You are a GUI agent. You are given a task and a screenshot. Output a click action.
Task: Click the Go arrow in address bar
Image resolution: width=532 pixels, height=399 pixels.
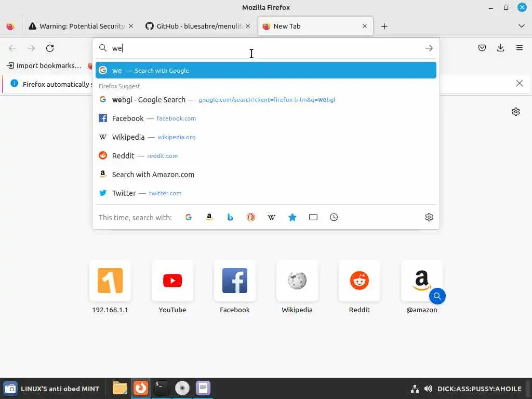[x=429, y=48]
